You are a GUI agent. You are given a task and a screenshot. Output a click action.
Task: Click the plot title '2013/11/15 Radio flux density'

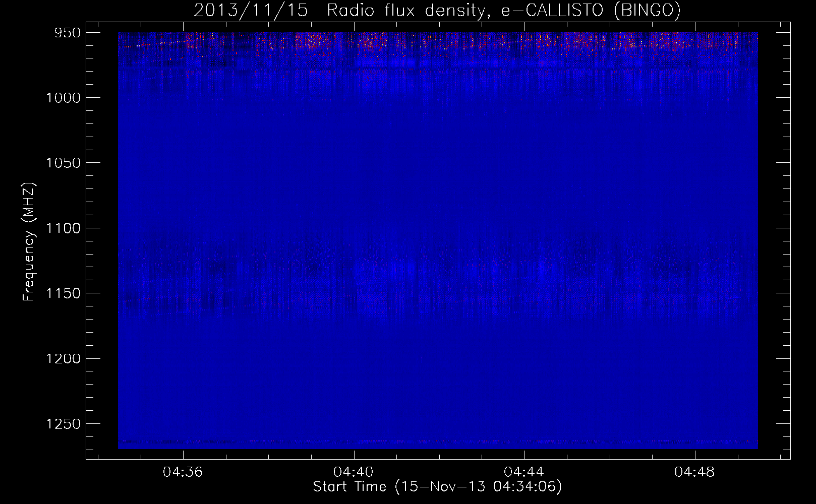click(437, 10)
